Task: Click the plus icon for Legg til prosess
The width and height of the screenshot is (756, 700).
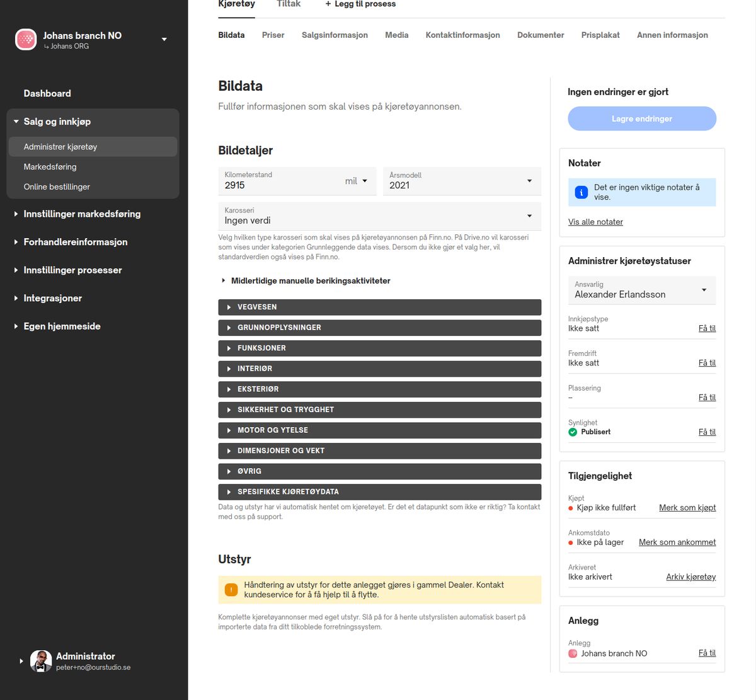Action: pyautogui.click(x=328, y=4)
